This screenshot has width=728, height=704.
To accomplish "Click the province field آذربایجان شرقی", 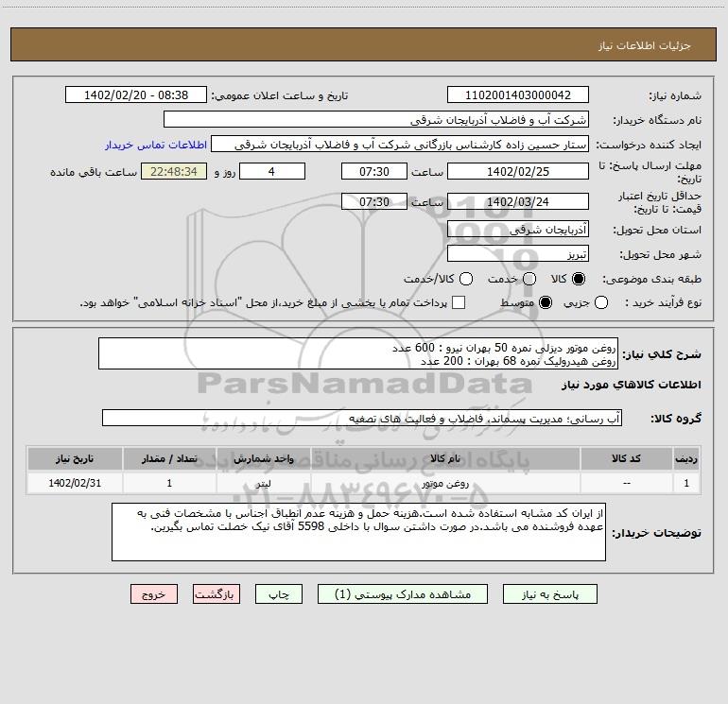I will click(x=518, y=230).
